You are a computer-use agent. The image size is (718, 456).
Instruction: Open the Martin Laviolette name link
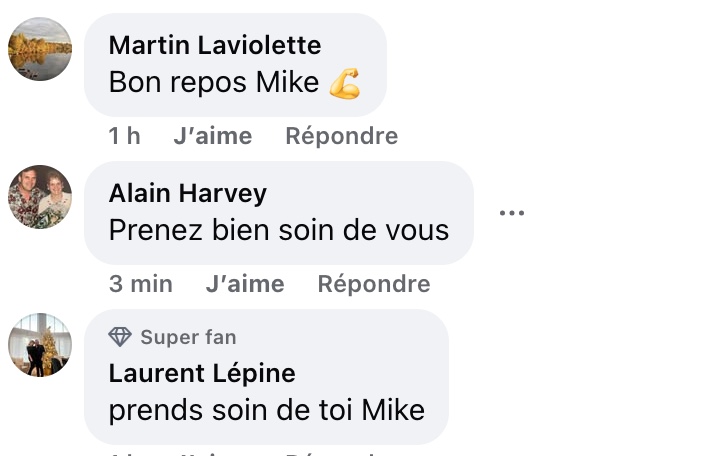click(215, 45)
